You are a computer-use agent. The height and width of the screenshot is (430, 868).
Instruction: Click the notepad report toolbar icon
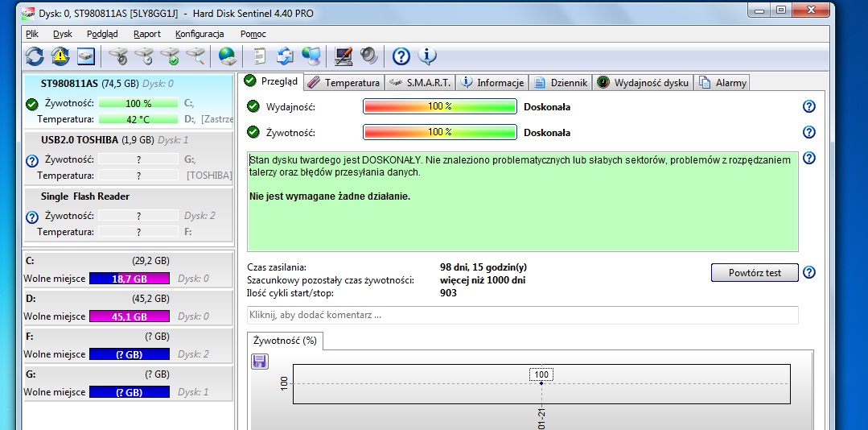259,56
